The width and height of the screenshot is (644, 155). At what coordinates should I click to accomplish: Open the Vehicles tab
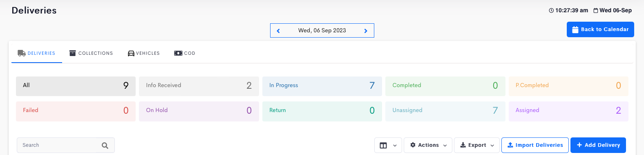(144, 53)
